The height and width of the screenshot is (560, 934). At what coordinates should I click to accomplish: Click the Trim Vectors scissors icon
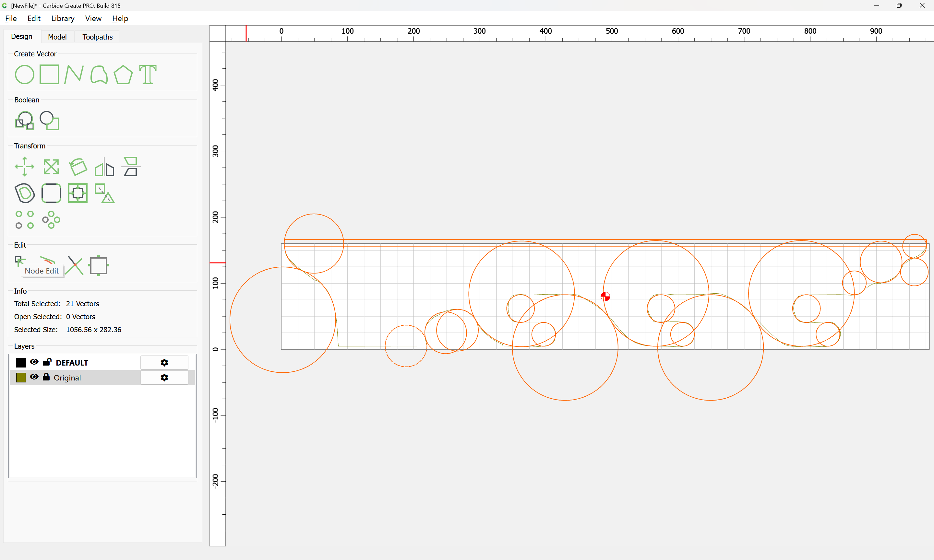click(x=75, y=265)
